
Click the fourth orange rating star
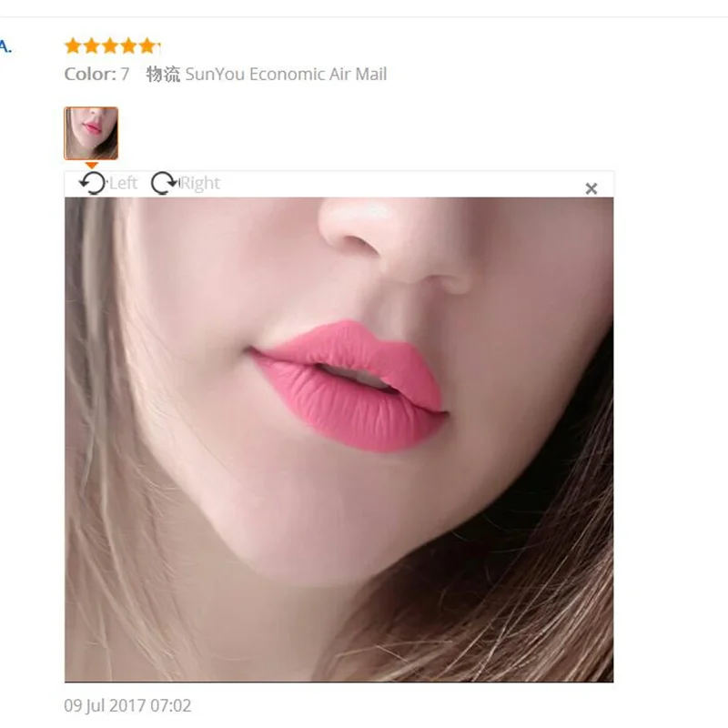point(128,46)
